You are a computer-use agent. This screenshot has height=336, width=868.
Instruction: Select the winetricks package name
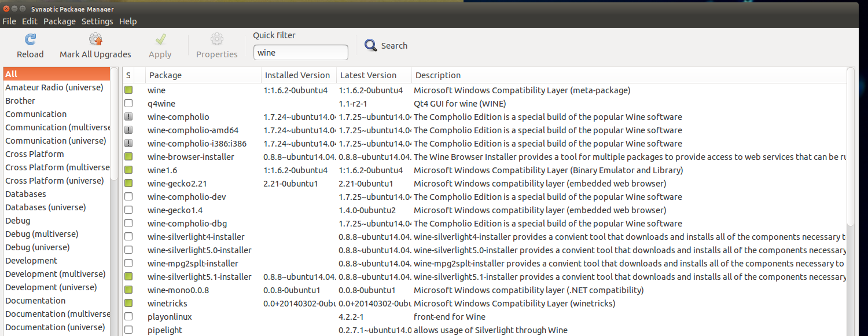click(x=167, y=304)
